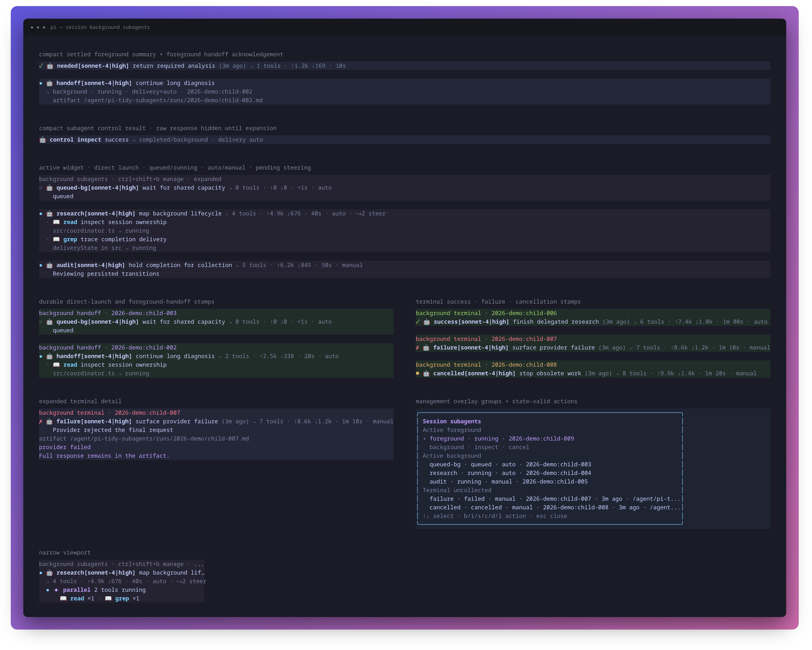This screenshot has width=812, height=650.
Task: Click the book icon before read under child-002 handoff
Action: point(56,365)
